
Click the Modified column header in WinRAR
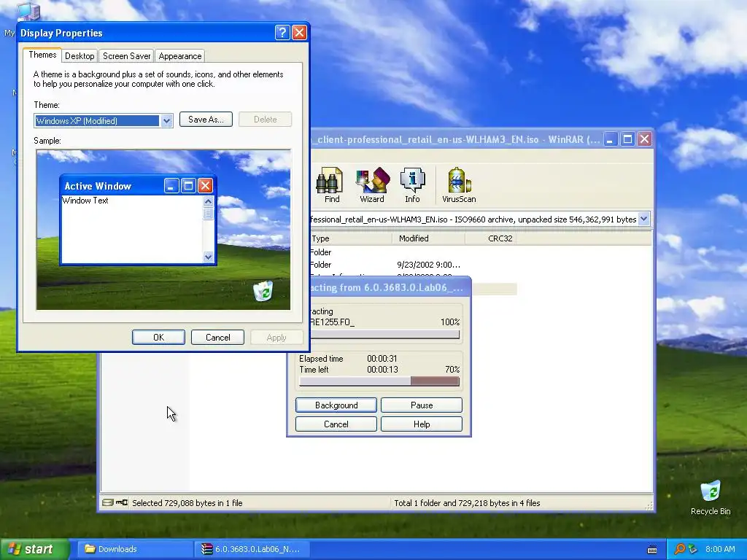[428, 238]
